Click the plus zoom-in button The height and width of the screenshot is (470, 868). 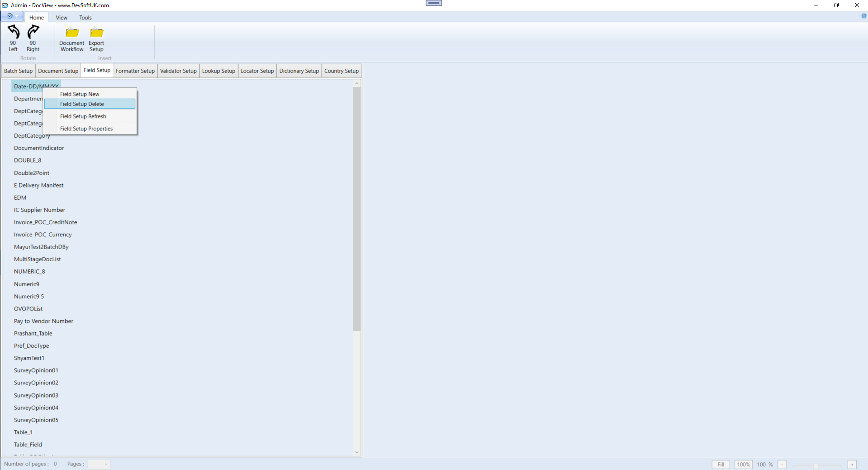(x=852, y=465)
